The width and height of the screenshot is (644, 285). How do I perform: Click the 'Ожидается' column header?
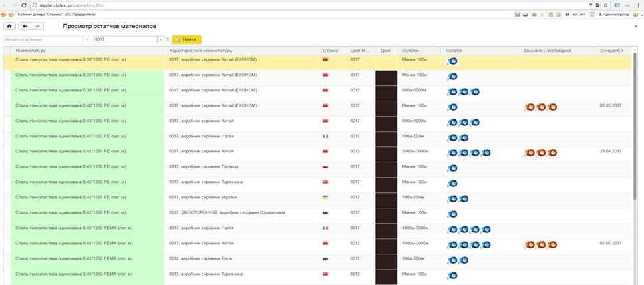(x=611, y=50)
